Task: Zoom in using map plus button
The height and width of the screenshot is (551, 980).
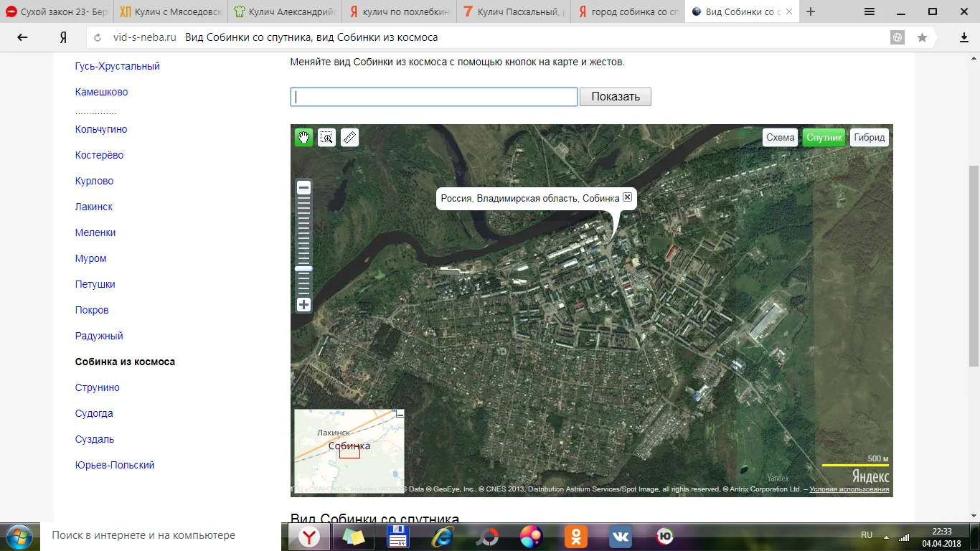Action: pos(304,305)
